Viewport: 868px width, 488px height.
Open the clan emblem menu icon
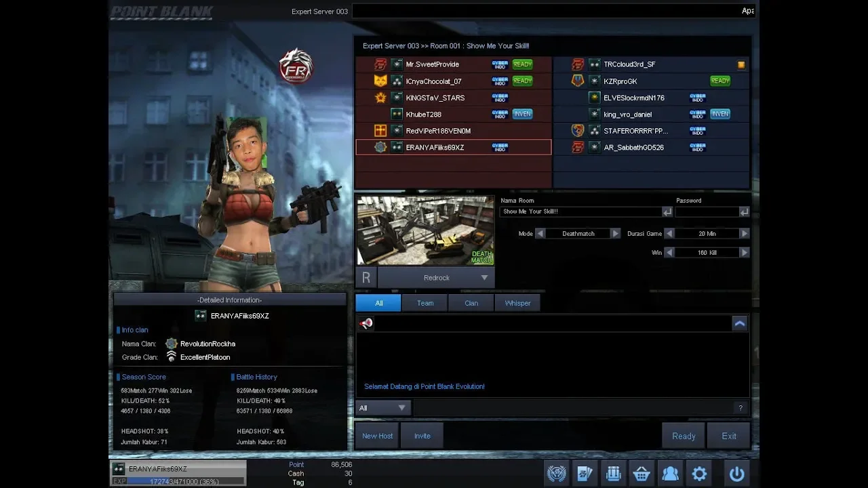(x=557, y=473)
